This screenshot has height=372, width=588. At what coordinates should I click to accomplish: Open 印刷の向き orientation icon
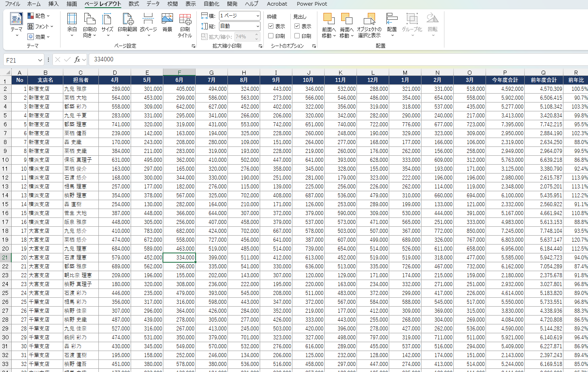coord(90,25)
